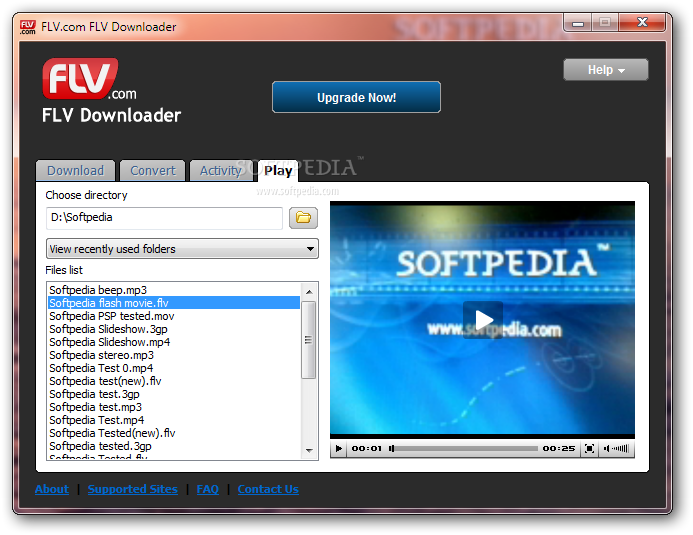
Task: Click the D:\Softpedia directory field
Action: tap(164, 218)
